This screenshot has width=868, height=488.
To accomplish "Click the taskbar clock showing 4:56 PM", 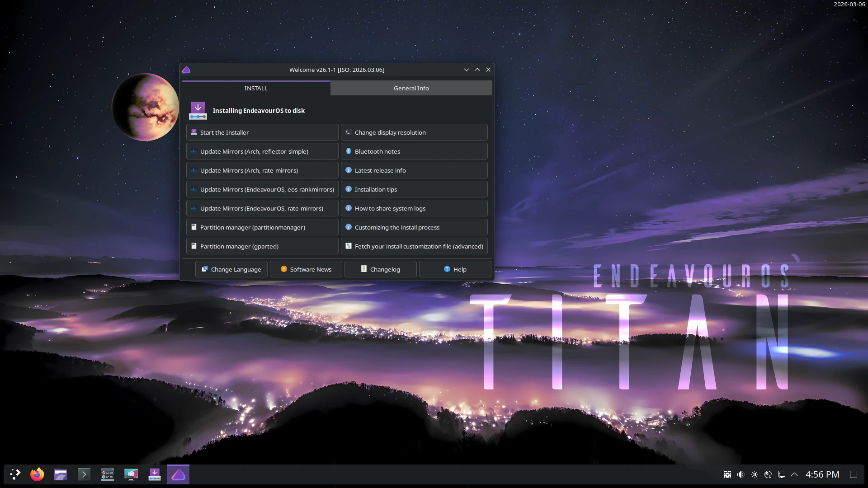I will click(x=822, y=474).
